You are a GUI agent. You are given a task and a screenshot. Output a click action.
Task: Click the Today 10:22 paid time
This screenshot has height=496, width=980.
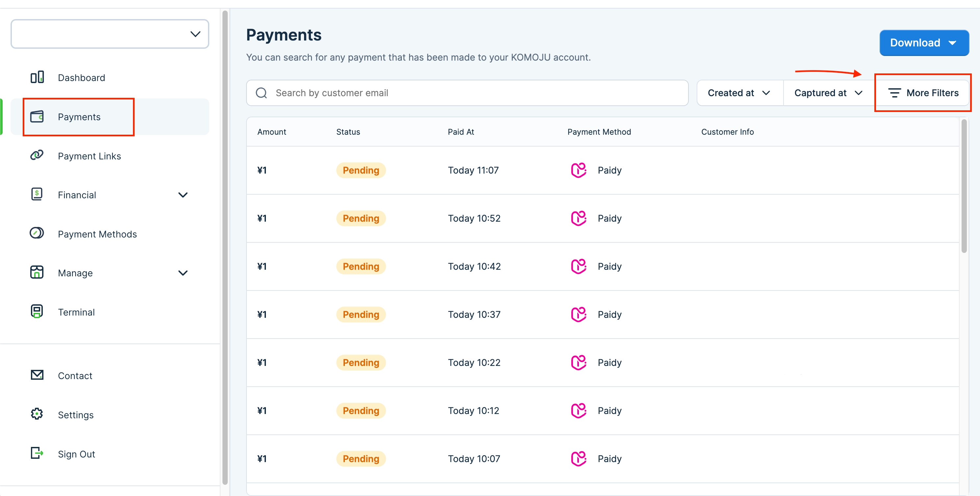tap(474, 362)
